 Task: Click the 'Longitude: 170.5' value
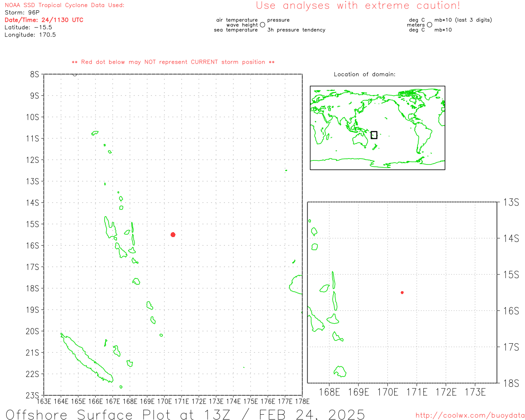30,35
